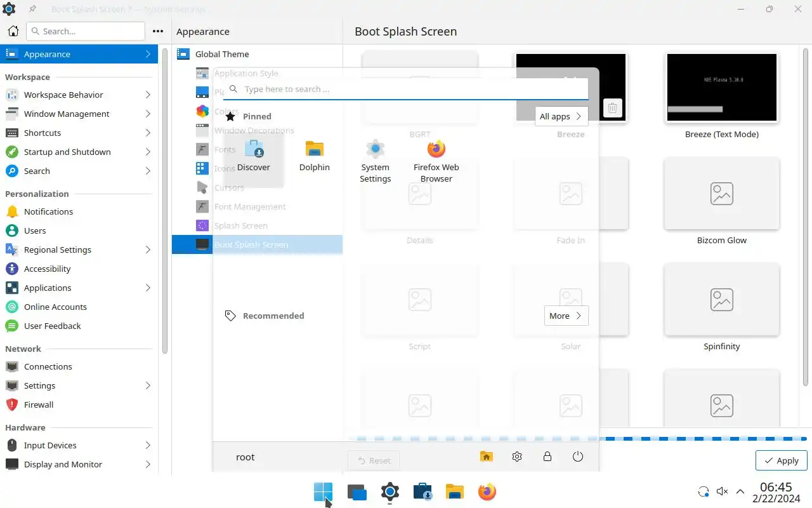Click the System Settings icon on taskbar
The height and width of the screenshot is (508, 812).
tap(390, 491)
